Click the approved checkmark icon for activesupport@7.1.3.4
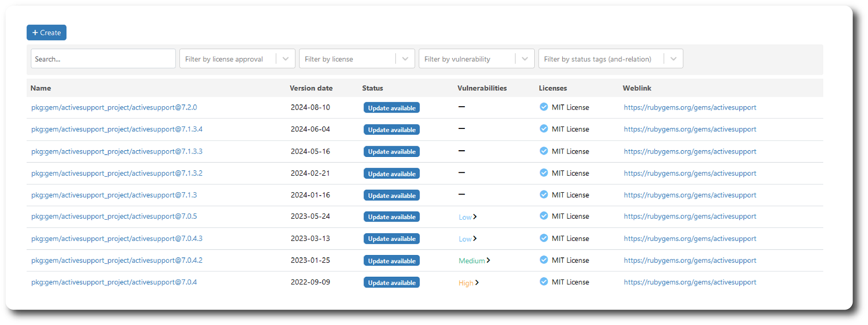Screen dimensions: 868x325 click(543, 129)
